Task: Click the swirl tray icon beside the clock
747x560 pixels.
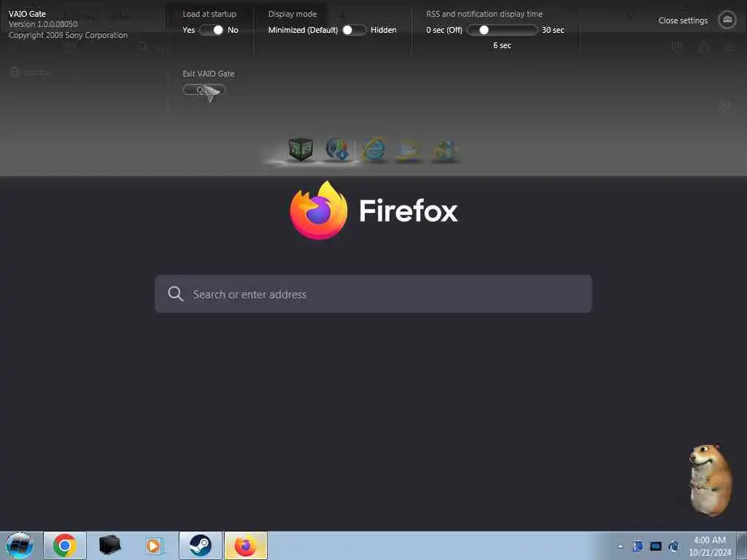Action: pos(673,546)
